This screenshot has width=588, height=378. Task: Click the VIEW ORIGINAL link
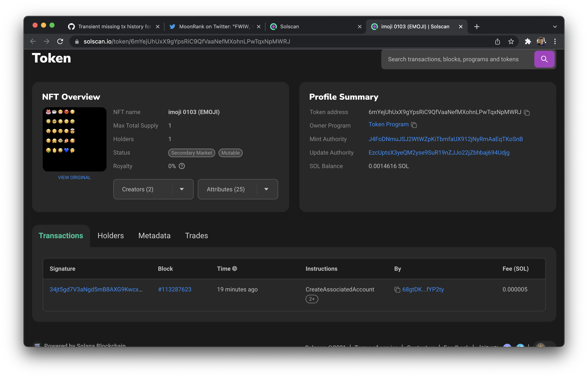point(74,177)
